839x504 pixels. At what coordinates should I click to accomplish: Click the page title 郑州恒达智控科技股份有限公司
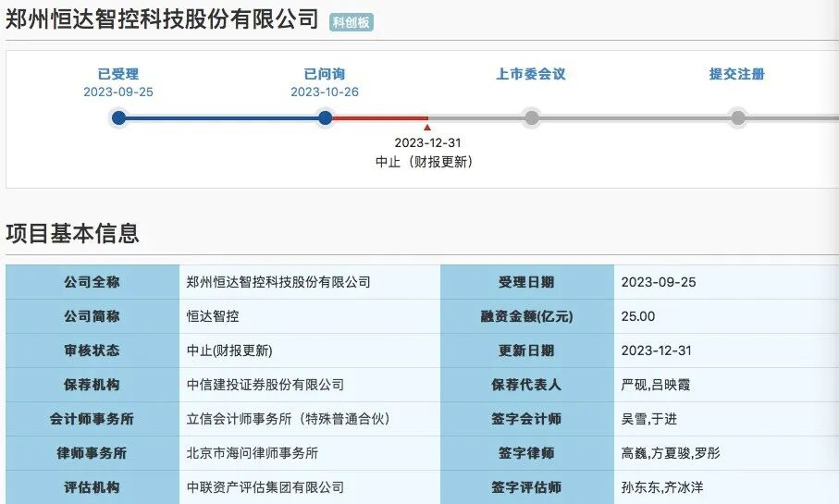[162, 19]
